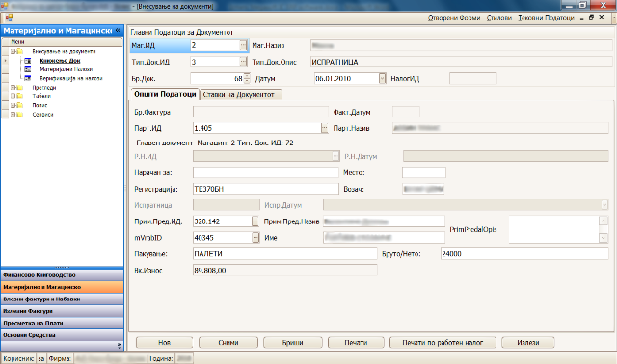The height and width of the screenshot is (364, 617).
Task: Open the Испр.Датум dropdown arrow
Action: pos(604,205)
